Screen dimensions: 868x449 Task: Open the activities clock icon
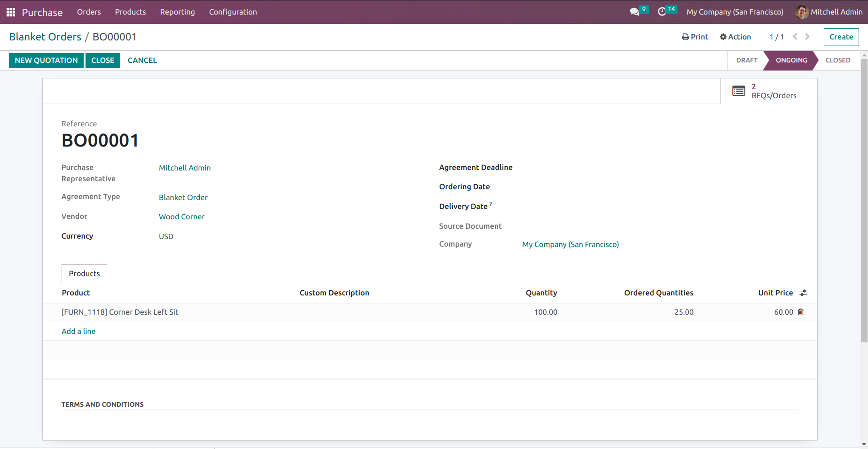click(x=662, y=12)
